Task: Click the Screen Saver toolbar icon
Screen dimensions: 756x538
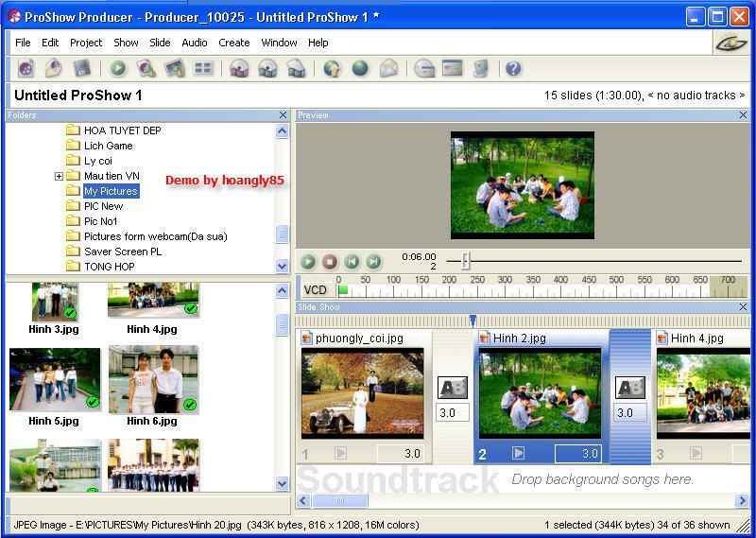Action: coord(481,68)
